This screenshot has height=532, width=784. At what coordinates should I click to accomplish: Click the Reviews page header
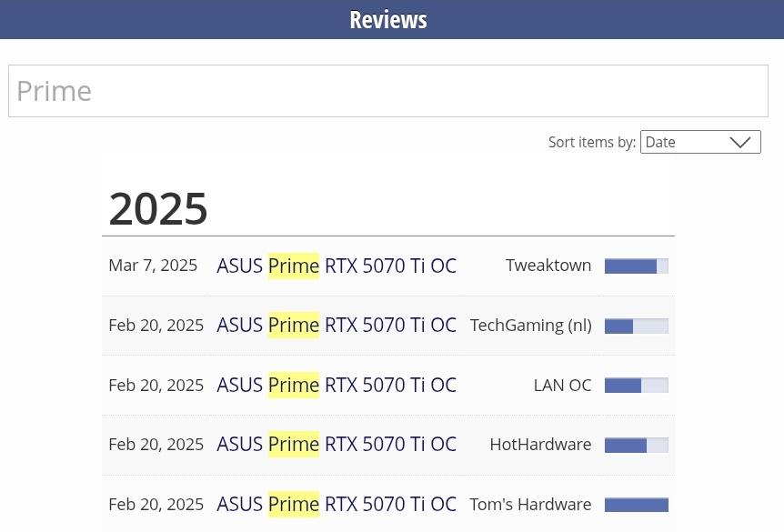[x=388, y=19]
